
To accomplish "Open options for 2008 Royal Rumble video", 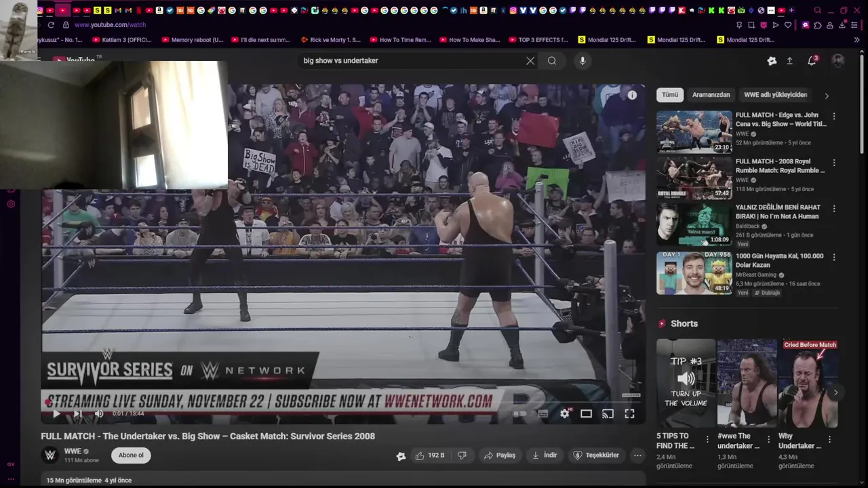I will (834, 163).
